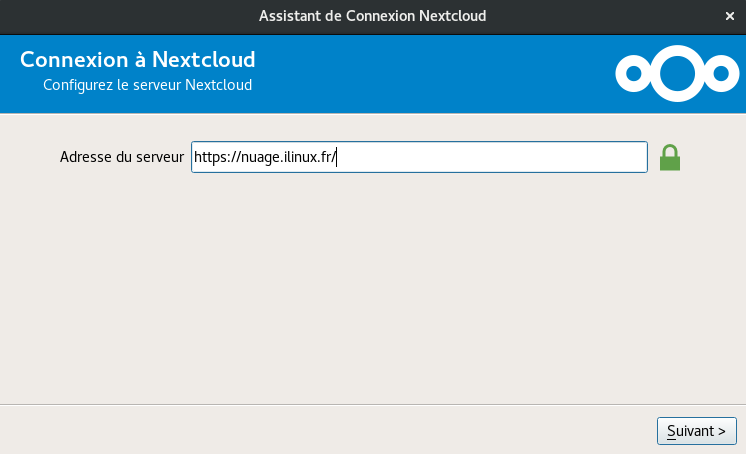Click the Nextcloud logo in the header
Viewport: 746px width, 454px height.
676,72
